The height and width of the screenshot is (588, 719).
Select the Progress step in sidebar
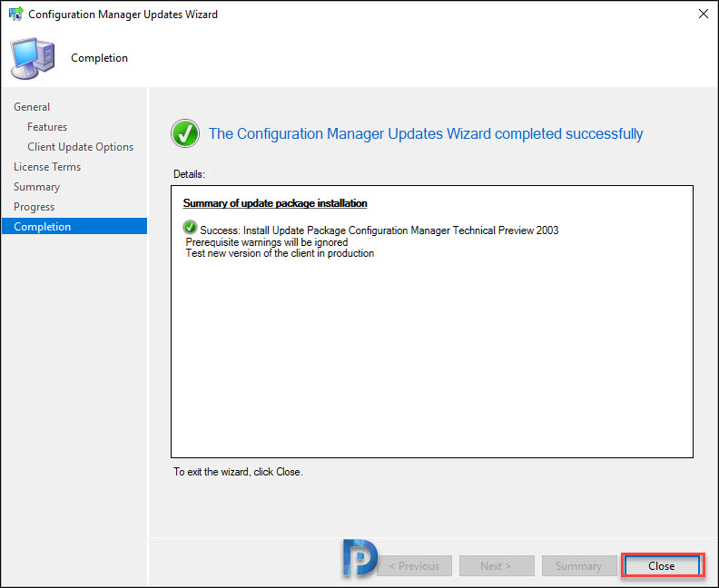click(34, 207)
